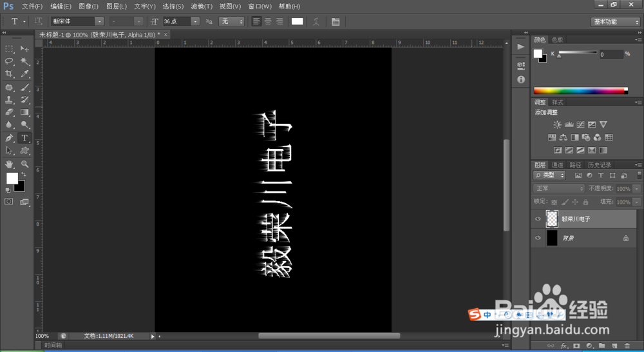
Task: Select the Clone Stamp tool
Action: coord(9,99)
